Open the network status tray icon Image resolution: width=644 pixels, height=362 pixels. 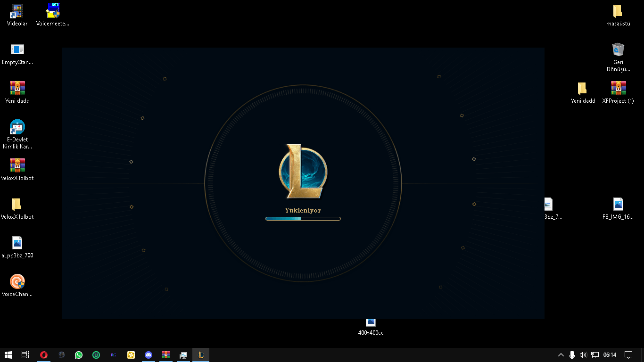tap(595, 355)
